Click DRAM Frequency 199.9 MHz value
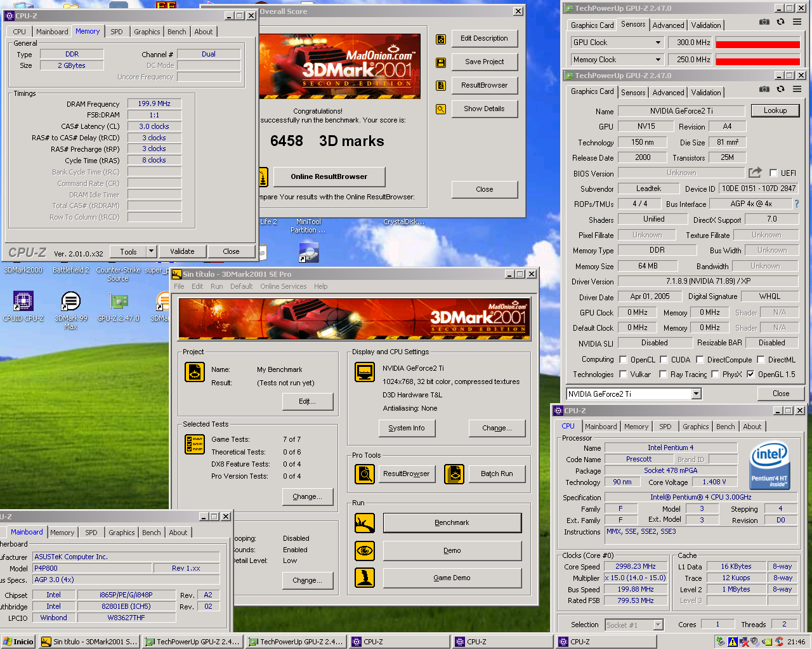Screen dimensions: 812x650 pyautogui.click(x=154, y=103)
